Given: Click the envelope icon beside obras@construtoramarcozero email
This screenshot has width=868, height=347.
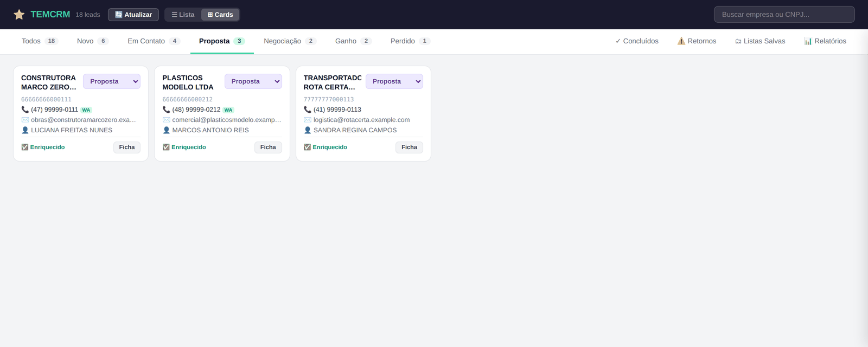Looking at the screenshot, I should coord(25,120).
